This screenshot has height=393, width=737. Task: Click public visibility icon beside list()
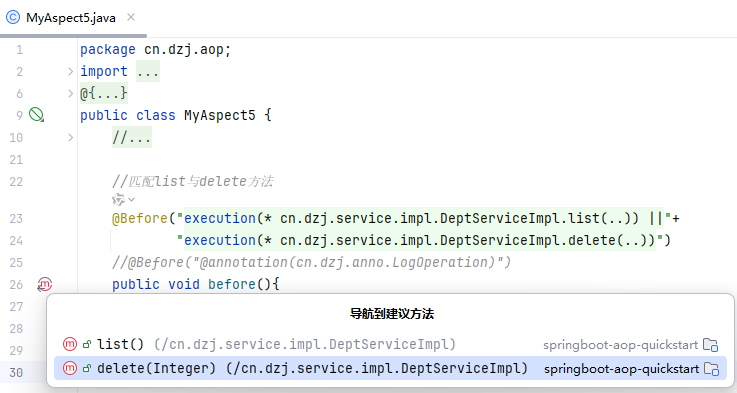point(87,345)
